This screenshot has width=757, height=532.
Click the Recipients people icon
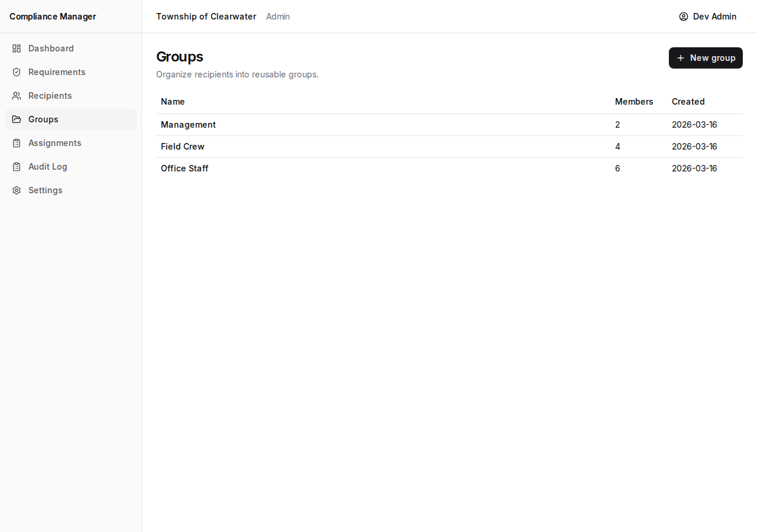click(x=17, y=96)
